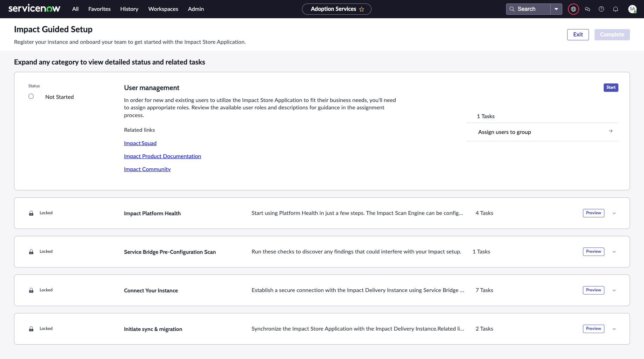The height and width of the screenshot is (359, 644).
Task: Open the Impact Product Documentation link
Action: tap(162, 156)
